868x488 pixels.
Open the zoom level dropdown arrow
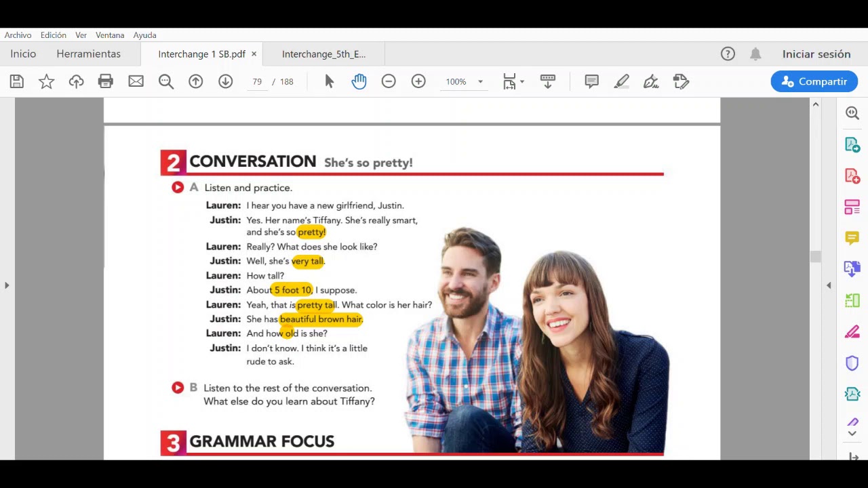[480, 82]
